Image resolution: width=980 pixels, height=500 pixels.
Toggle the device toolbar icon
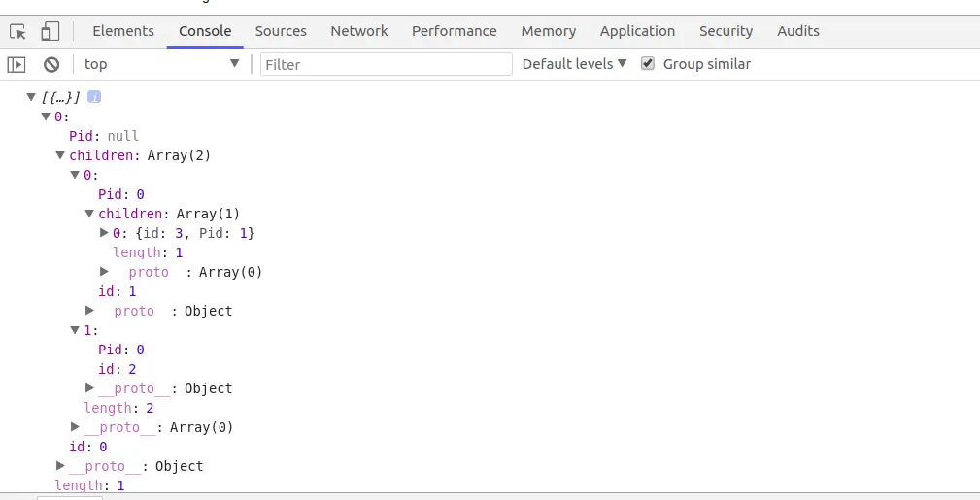click(50, 31)
